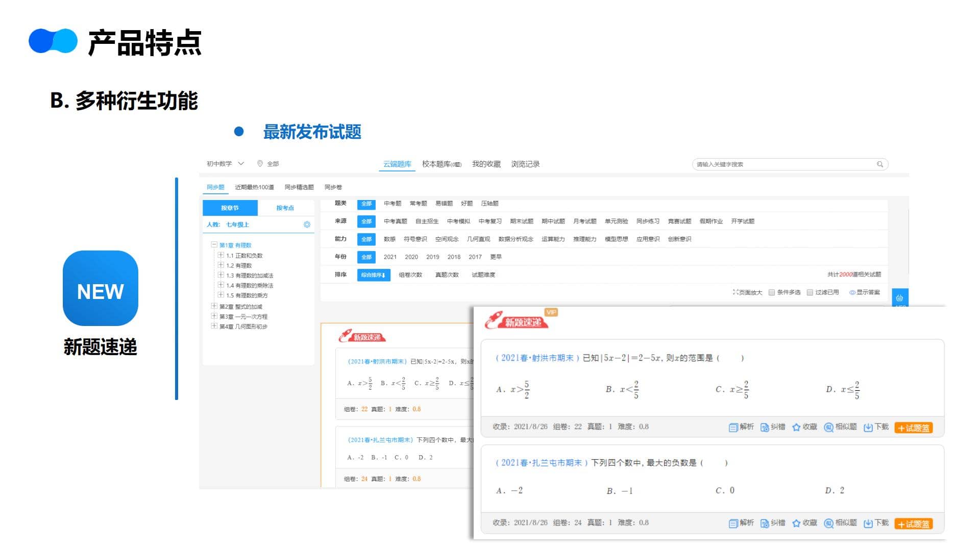Image resolution: width=980 pixels, height=551 pixels.
Task: Expand 第2章 整式的加减 chapter
Action: [214, 306]
